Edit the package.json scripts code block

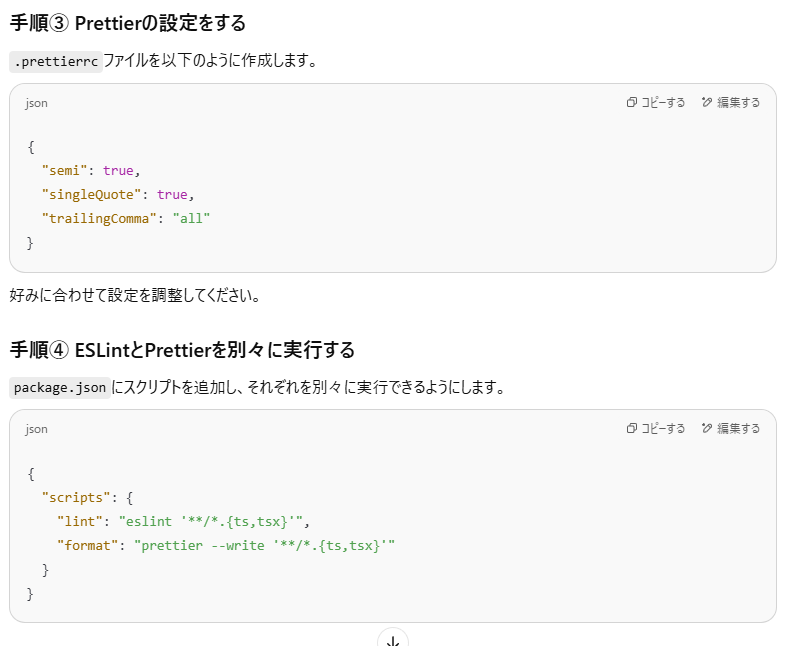731,428
